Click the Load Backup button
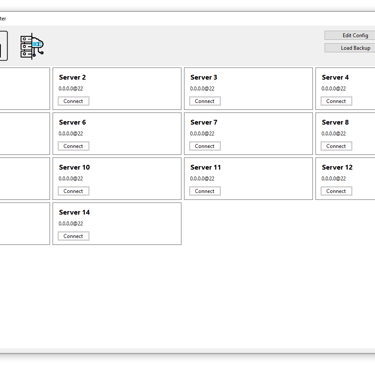Screen dimensions: 375x366 tap(350, 48)
